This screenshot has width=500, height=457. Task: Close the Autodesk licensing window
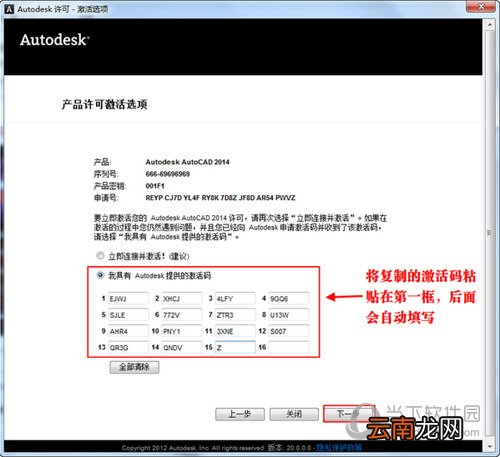click(480, 7)
